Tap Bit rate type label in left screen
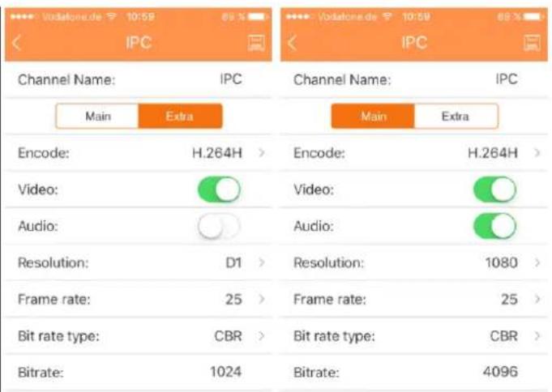The image size is (552, 392). click(58, 336)
